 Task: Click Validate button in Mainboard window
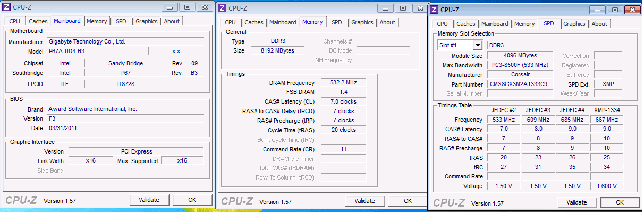[x=149, y=200]
